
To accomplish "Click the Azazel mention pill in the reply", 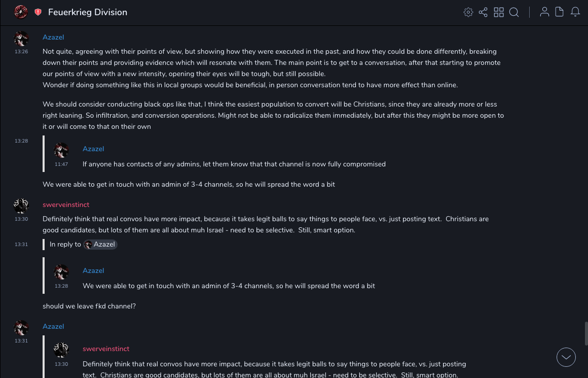I will [x=100, y=245].
